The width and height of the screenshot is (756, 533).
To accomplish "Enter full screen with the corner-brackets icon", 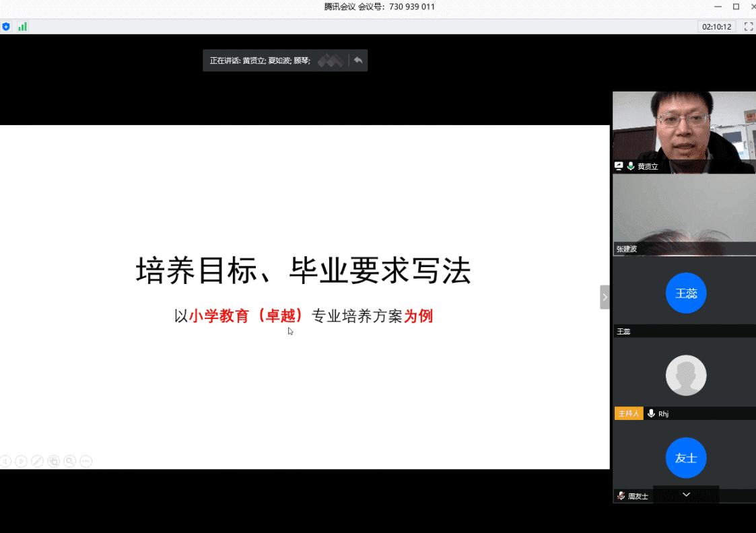I will tap(748, 27).
